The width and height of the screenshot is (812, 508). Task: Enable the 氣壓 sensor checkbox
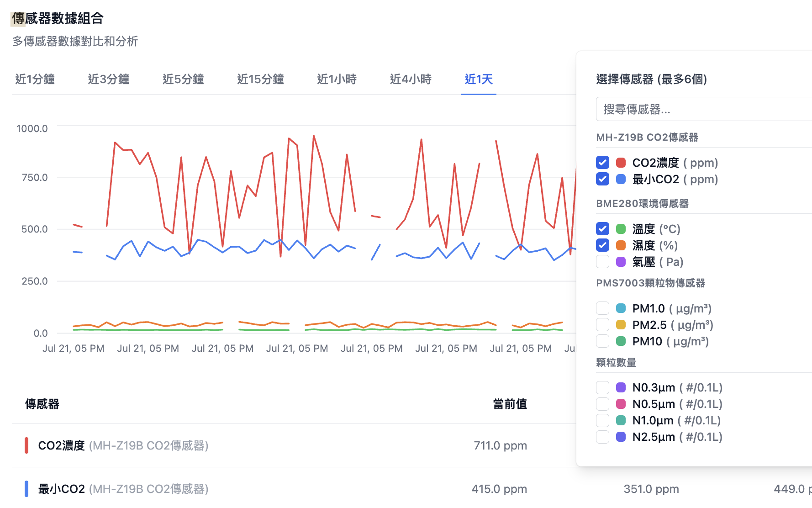(602, 262)
